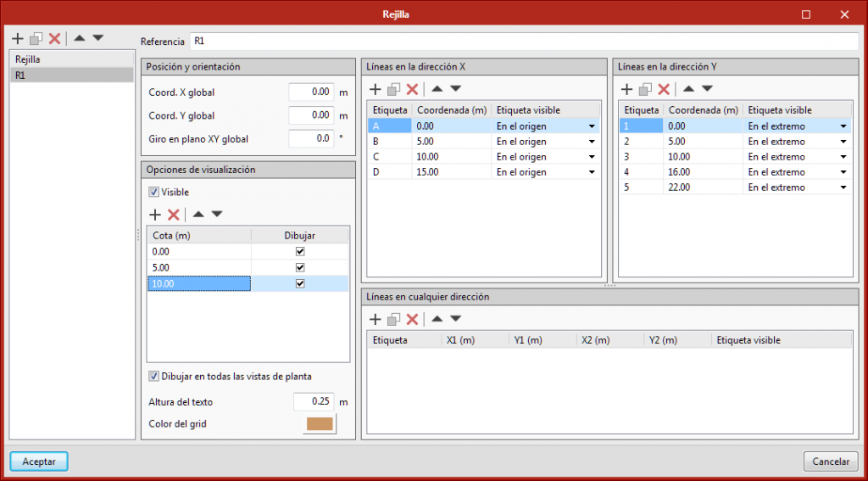Move dirección X line down
The width and height of the screenshot is (868, 481).
tap(455, 89)
